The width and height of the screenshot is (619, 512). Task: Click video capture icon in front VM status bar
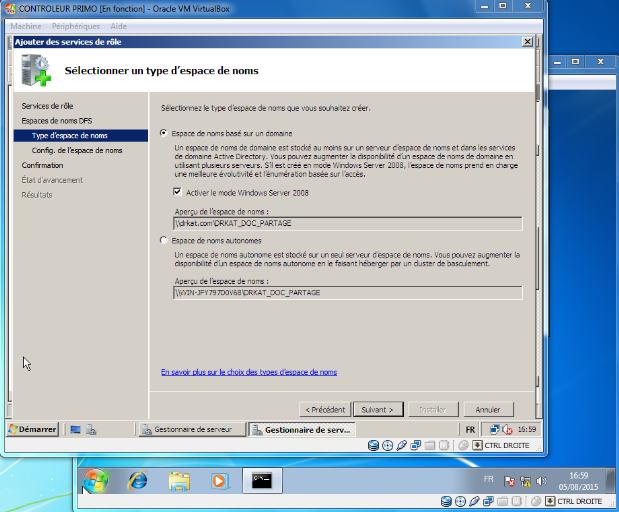(x=444, y=446)
